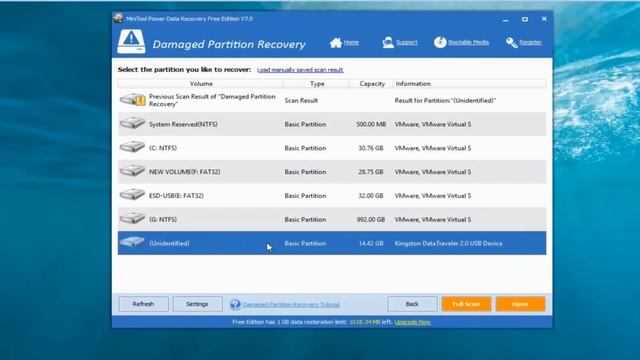
Task: Click the Damaged Partition Recovery warning drive icon
Action: click(131, 42)
